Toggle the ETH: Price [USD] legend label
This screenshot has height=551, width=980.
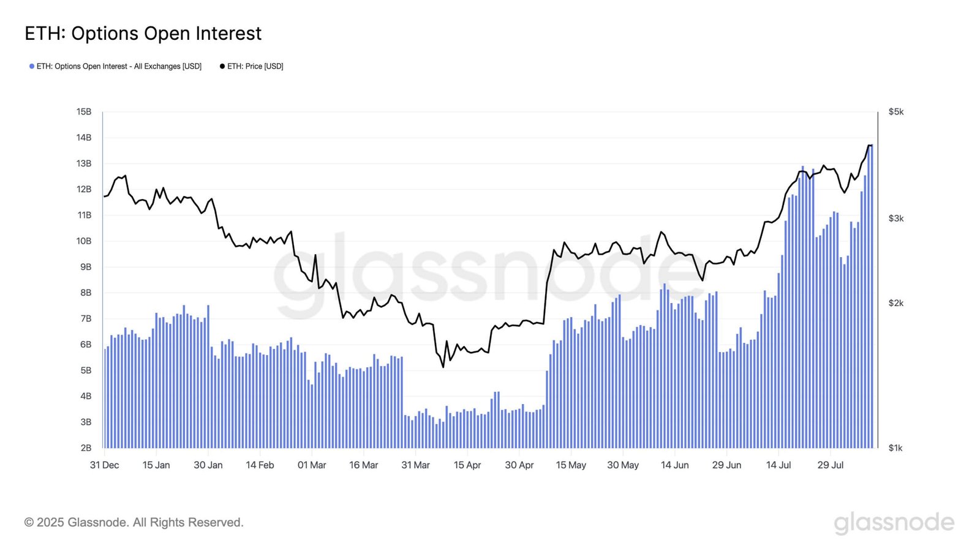click(x=255, y=66)
